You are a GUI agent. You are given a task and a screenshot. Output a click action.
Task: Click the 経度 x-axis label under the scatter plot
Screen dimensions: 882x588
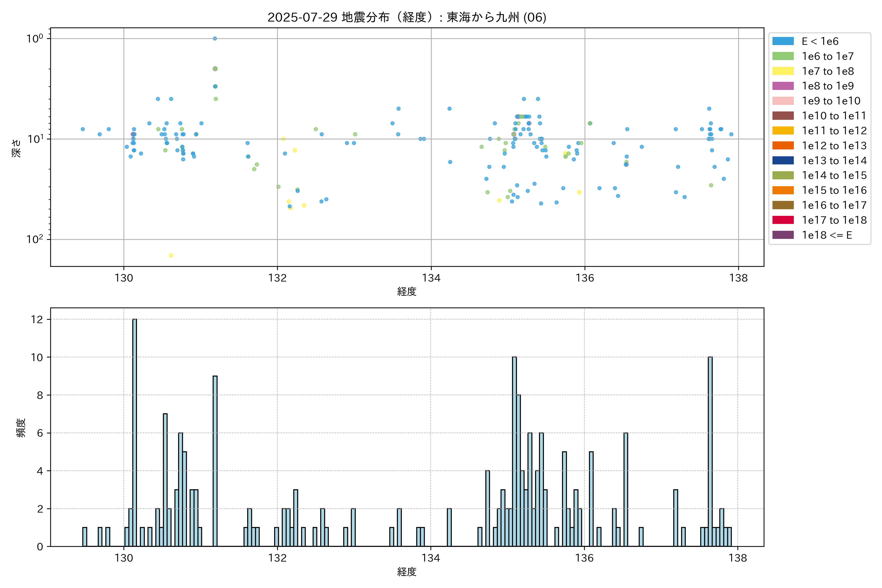point(407,291)
